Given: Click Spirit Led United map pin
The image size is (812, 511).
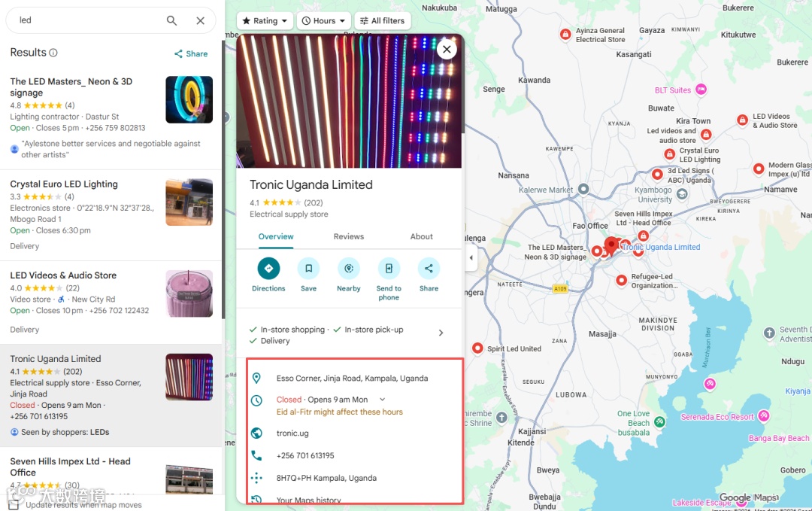Looking at the screenshot, I should click(477, 348).
